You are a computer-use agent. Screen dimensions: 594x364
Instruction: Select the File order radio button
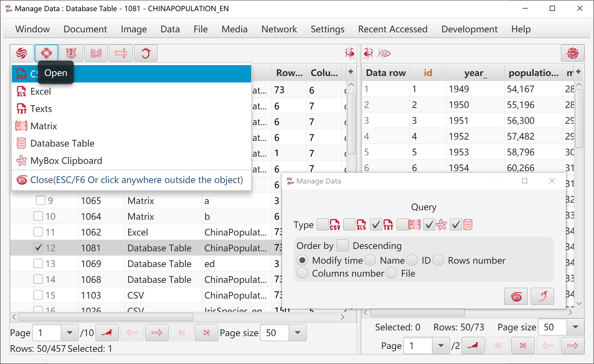pos(391,274)
